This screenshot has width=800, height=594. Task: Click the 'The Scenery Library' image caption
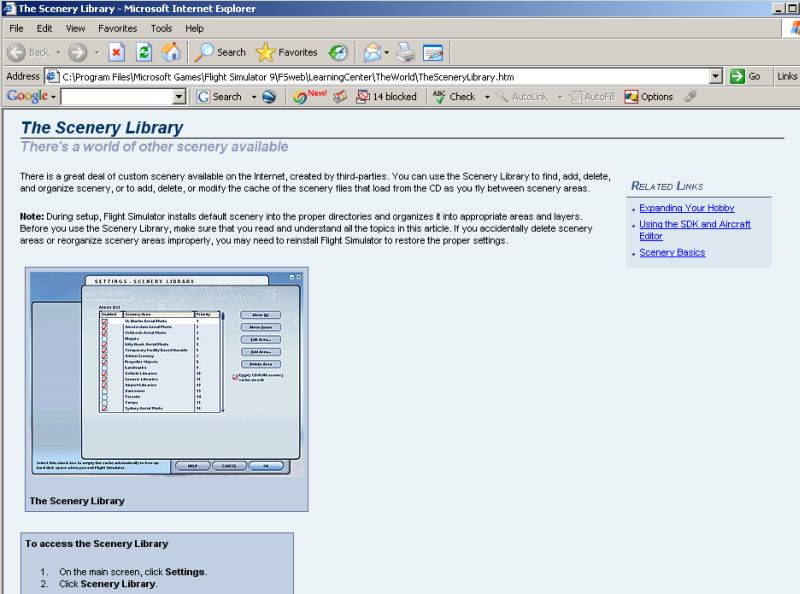tap(77, 501)
